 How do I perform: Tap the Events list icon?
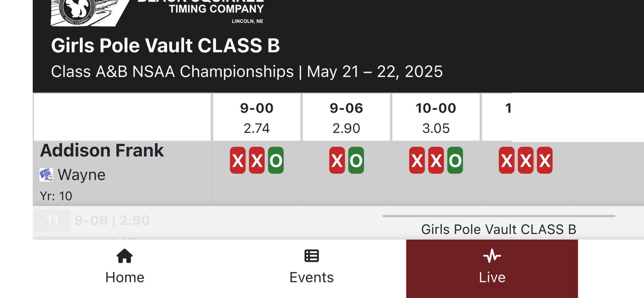click(311, 256)
